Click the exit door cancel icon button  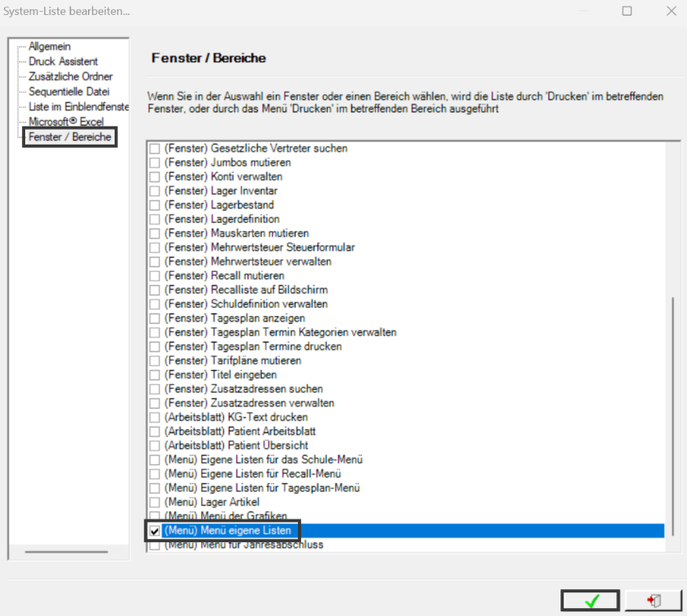(x=653, y=600)
